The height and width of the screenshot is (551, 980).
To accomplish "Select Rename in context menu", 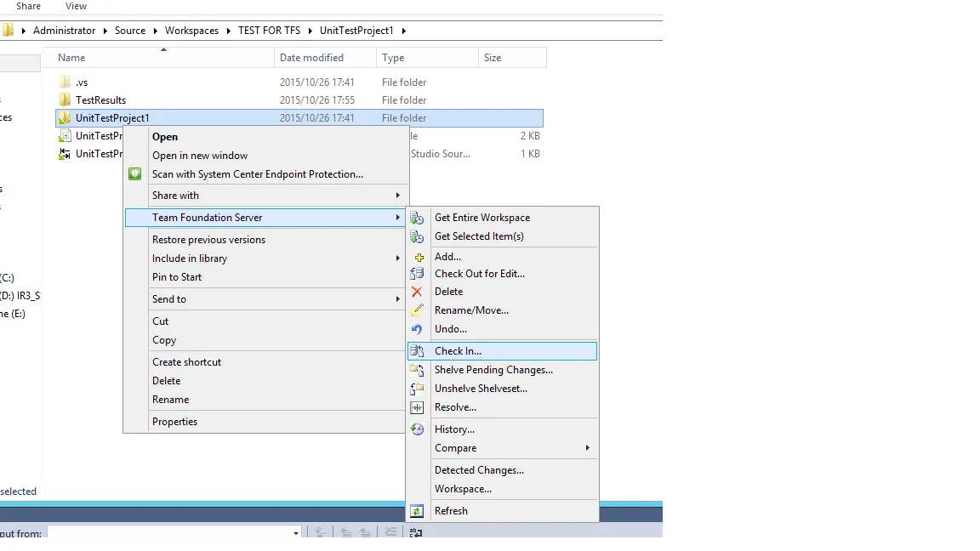I will coord(171,400).
